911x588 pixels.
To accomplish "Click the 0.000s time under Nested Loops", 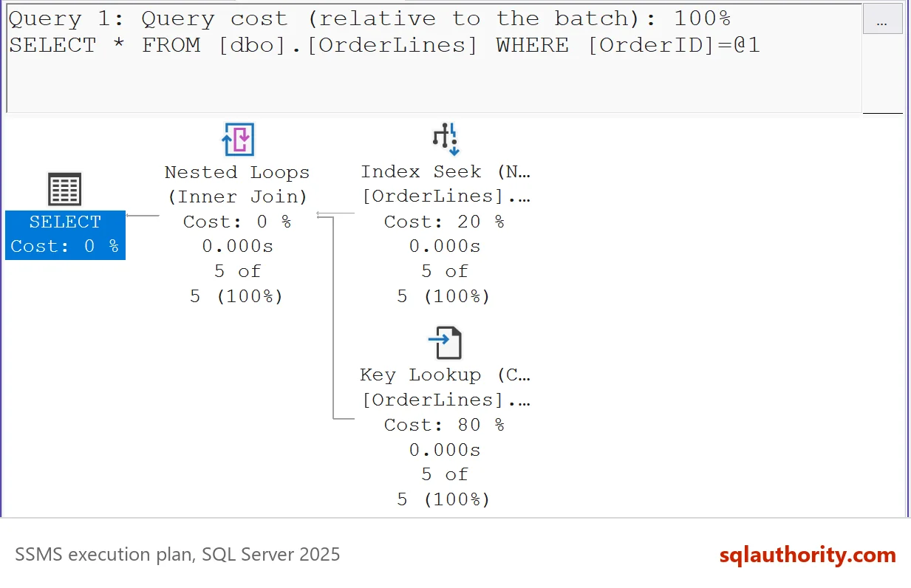I will point(237,246).
